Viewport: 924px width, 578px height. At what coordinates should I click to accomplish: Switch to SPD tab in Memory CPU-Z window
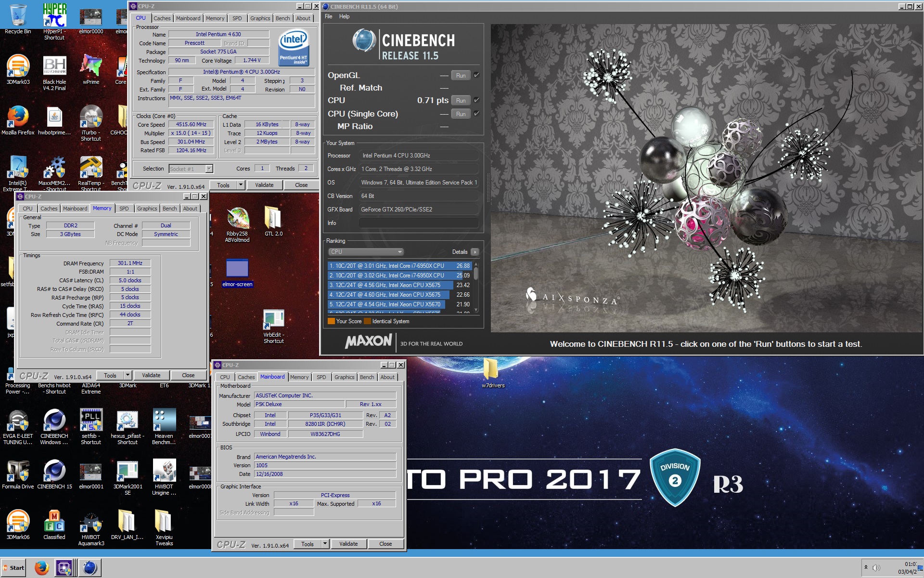point(124,209)
